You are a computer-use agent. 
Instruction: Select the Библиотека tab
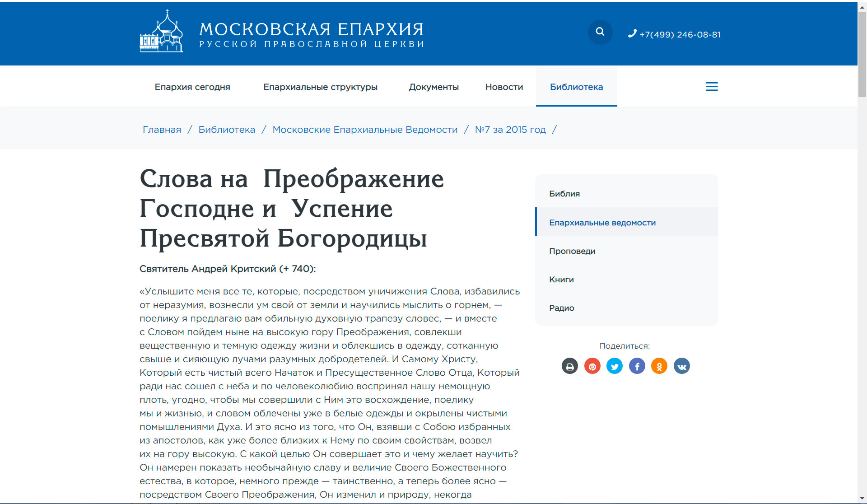[576, 87]
